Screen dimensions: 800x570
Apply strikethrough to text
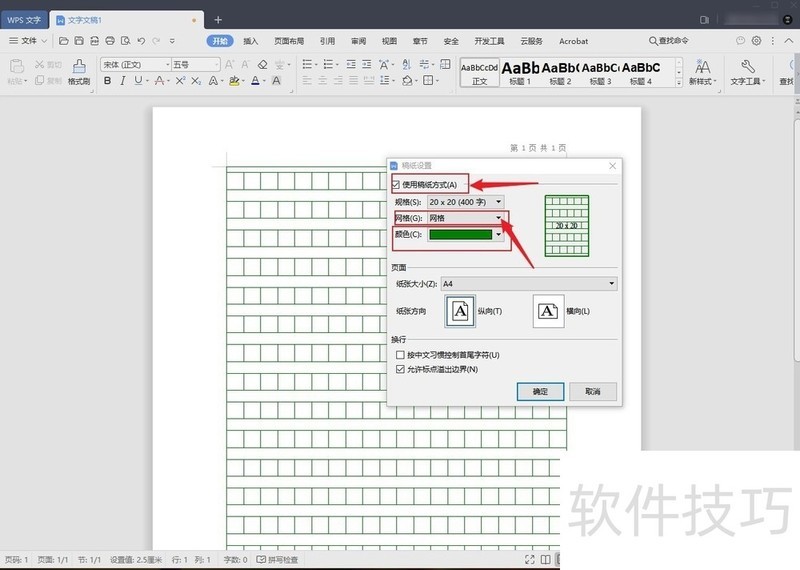[x=159, y=81]
